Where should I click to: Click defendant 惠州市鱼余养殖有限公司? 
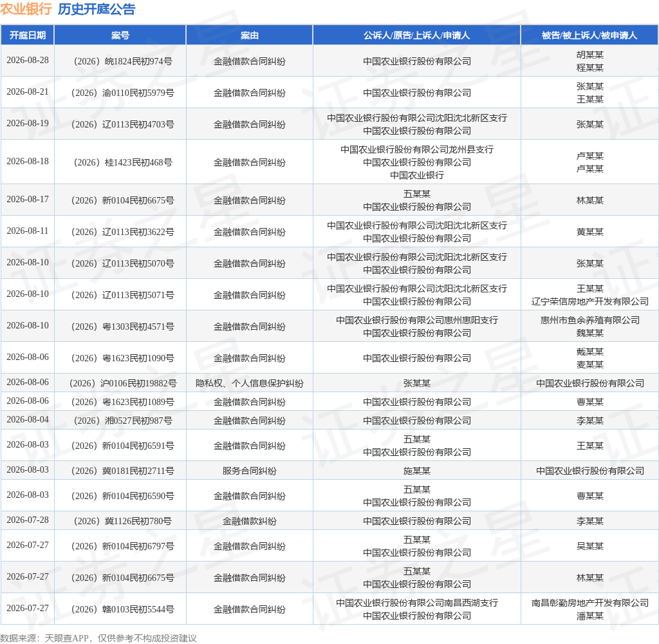coord(589,320)
